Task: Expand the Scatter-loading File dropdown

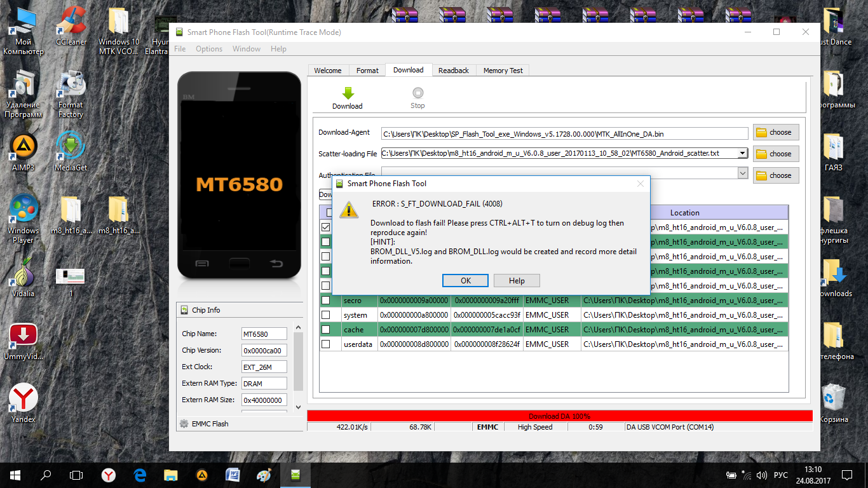Action: pos(742,153)
